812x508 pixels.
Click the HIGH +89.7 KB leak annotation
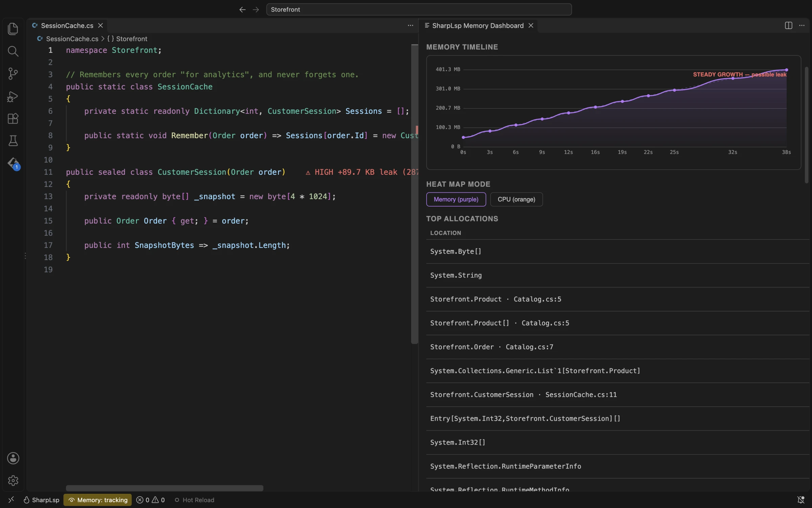pos(361,172)
